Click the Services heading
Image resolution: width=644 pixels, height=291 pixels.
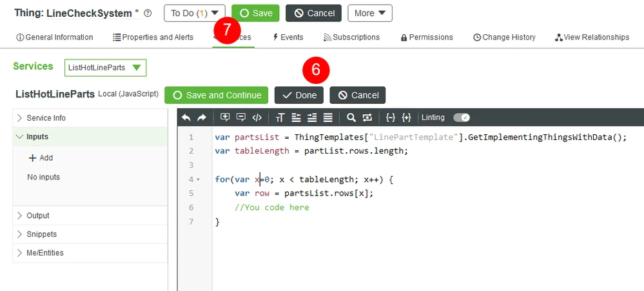33,66
